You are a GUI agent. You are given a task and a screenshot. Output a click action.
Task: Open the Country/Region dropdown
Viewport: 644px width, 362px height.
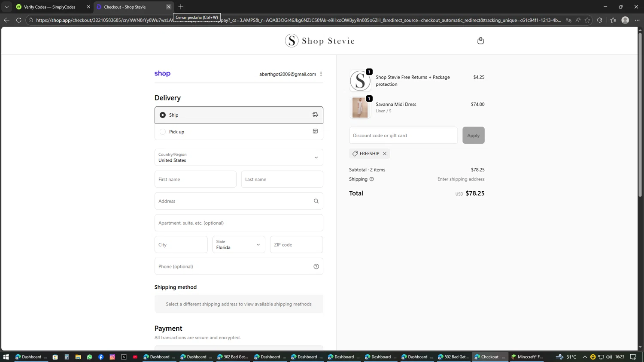click(239, 157)
